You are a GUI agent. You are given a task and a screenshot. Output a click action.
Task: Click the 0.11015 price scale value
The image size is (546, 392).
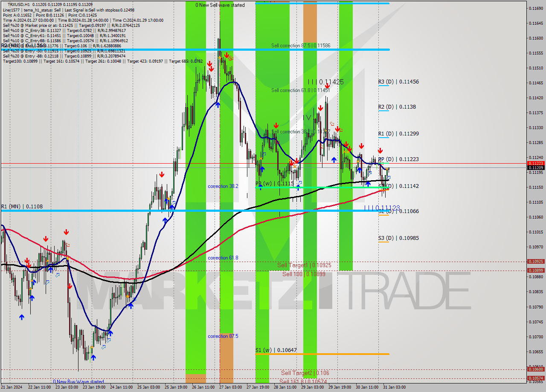point(535,232)
